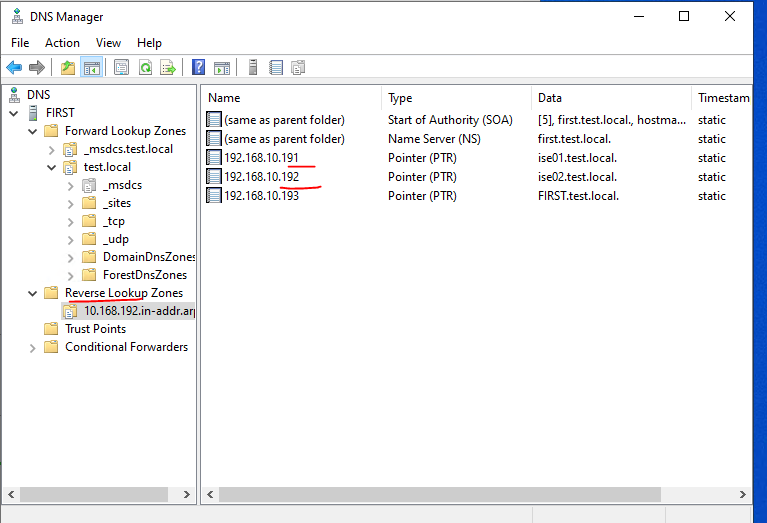Select the Conditional Forwarders label
Screen dimensions: 767x523
[x=126, y=347]
